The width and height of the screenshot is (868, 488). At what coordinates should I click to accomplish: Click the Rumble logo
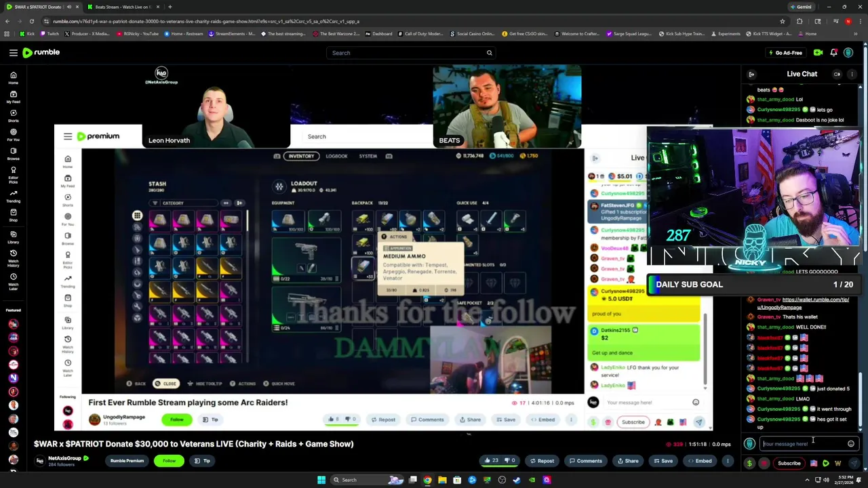41,52
